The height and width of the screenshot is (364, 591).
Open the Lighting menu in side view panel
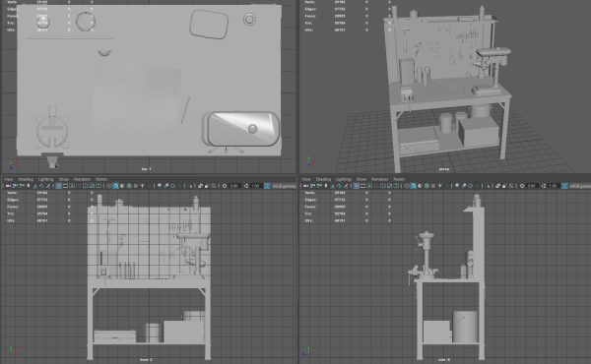click(x=343, y=179)
